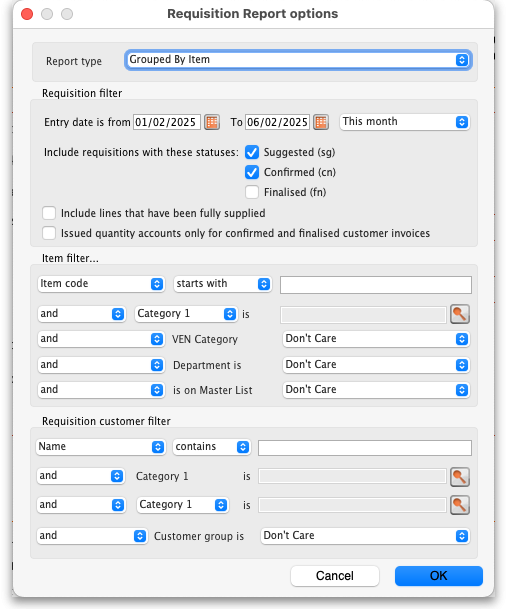The width and height of the screenshot is (507, 609).
Task: Click the magnifier beside customer Category 1 dropdown
Action: (460, 505)
